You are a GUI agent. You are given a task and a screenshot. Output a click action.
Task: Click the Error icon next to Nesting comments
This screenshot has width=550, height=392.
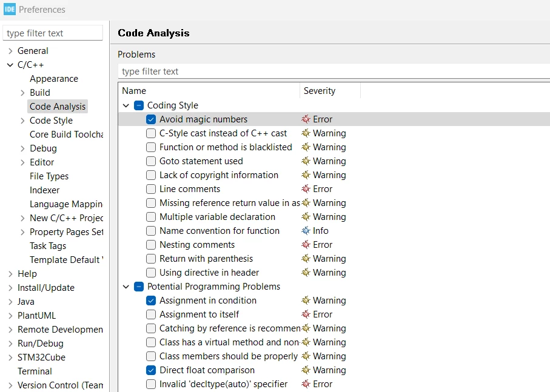pos(306,245)
